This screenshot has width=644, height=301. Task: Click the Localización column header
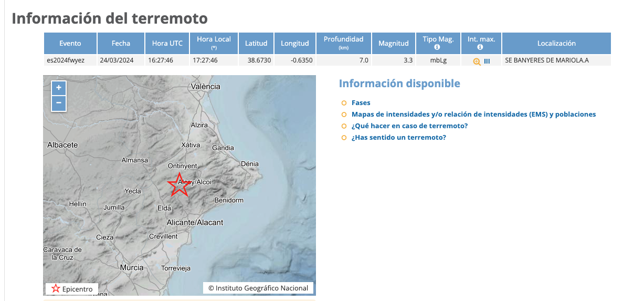tap(556, 43)
